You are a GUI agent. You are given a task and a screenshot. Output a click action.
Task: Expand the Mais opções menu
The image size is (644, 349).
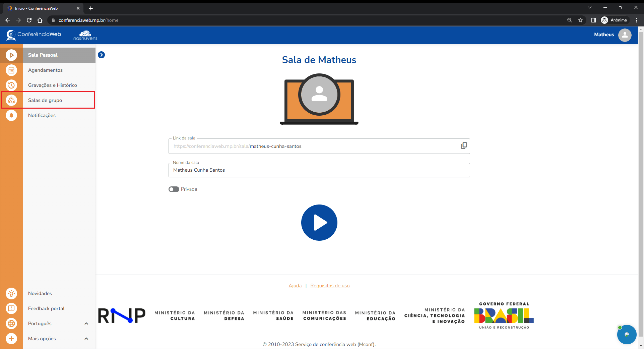coord(86,339)
